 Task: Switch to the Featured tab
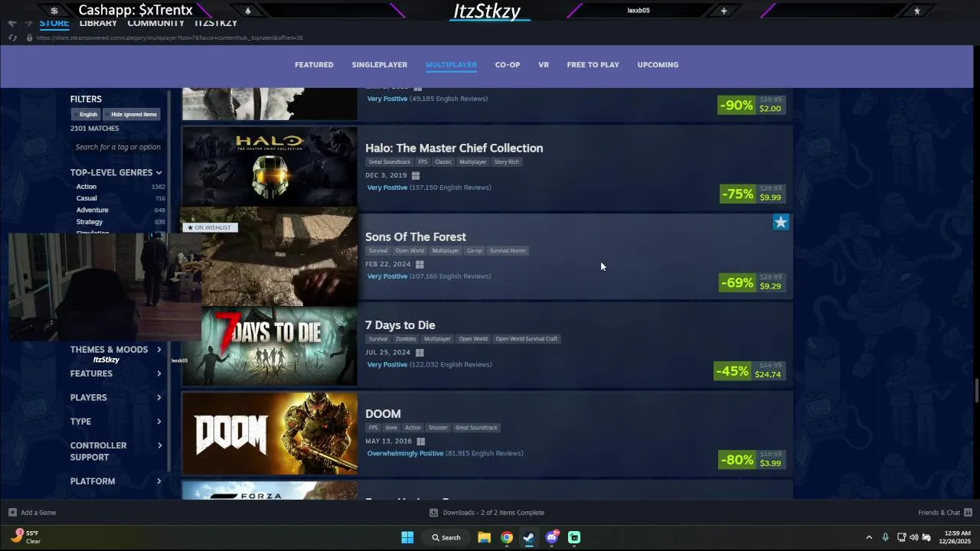(x=314, y=65)
